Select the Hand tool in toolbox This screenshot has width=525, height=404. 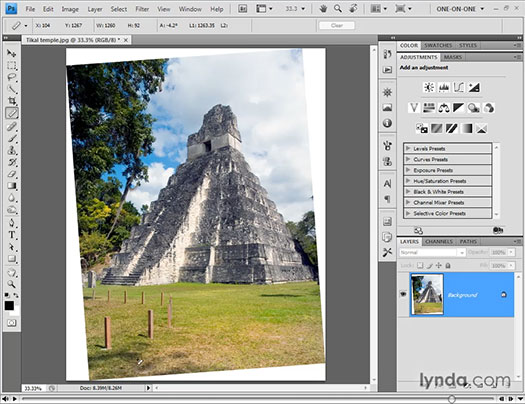tap(12, 272)
